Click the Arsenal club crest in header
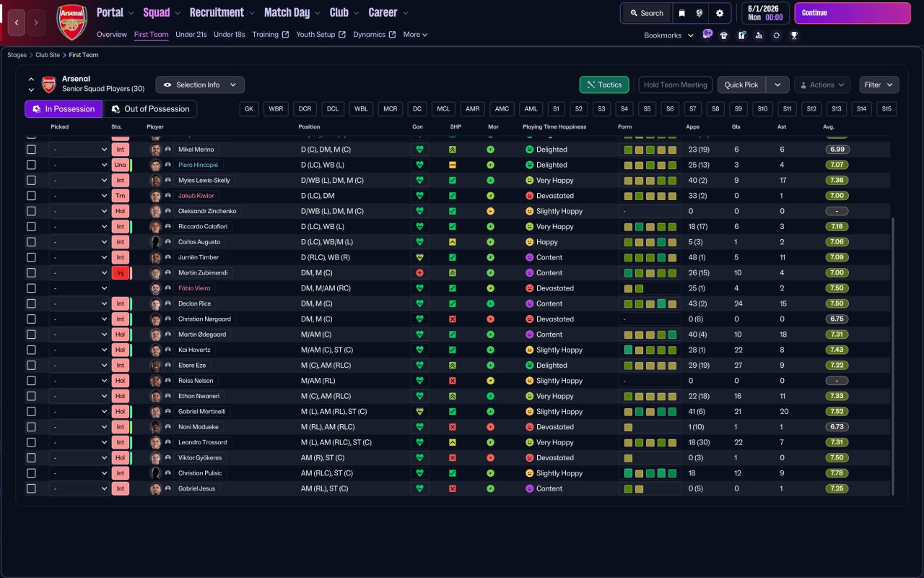This screenshot has width=924, height=578. pyautogui.click(x=71, y=22)
